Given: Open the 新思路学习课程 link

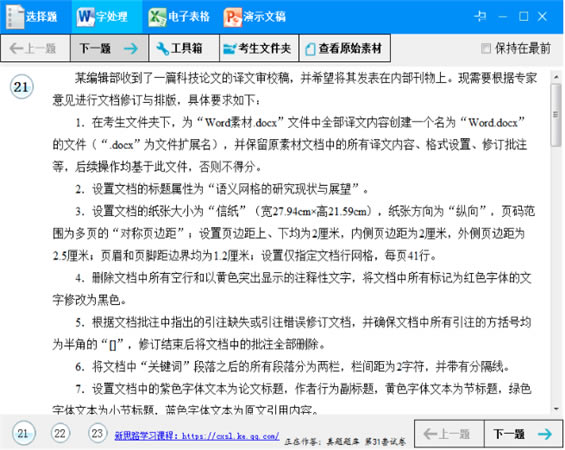Looking at the screenshot, I should [197, 436].
